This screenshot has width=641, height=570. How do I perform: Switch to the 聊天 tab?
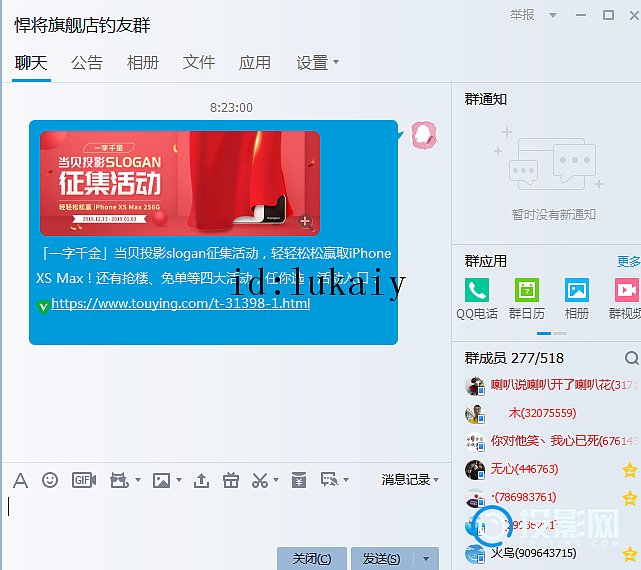31,63
